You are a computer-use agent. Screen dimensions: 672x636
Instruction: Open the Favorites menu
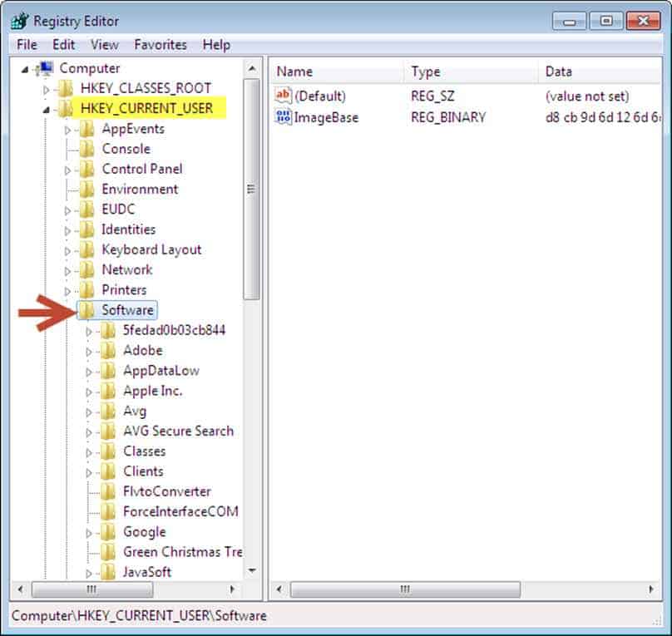coord(161,45)
